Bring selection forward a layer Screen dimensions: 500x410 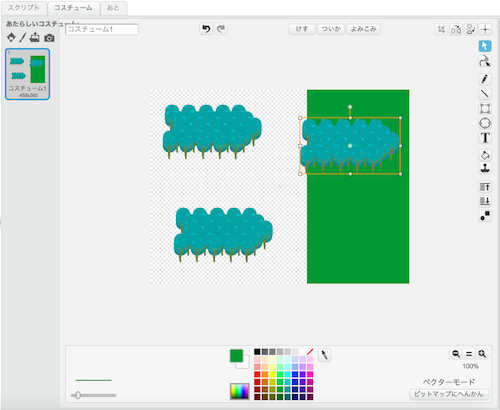(485, 187)
